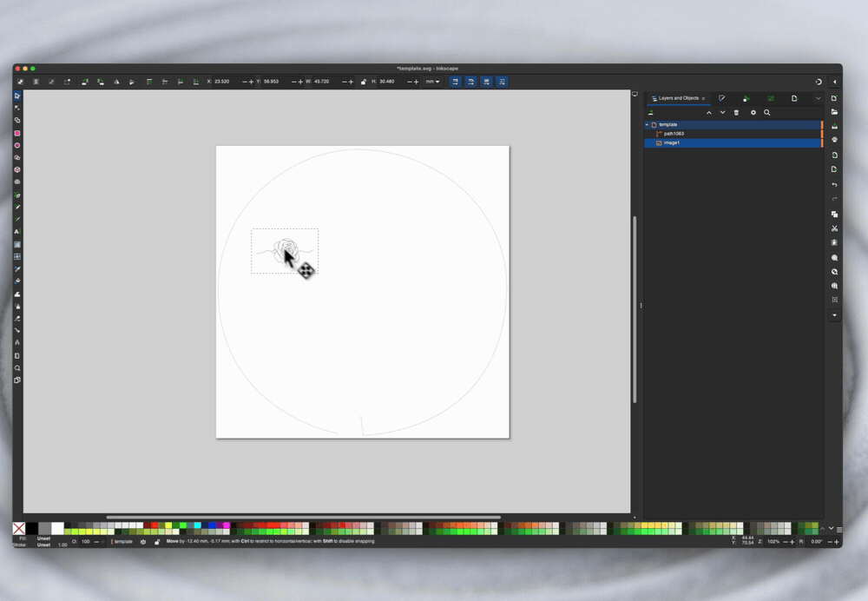Select the Paint Bucket tool
Image resolution: width=868 pixels, height=601 pixels.
(x=17, y=281)
